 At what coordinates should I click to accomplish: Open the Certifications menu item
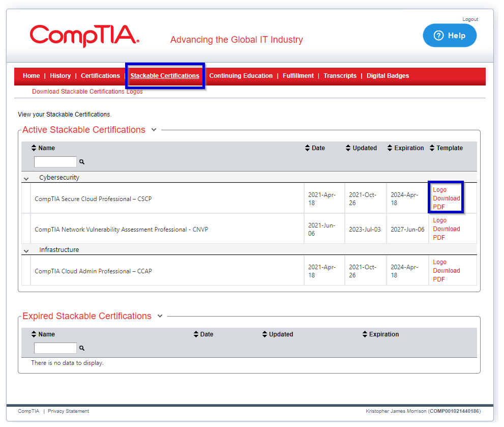[x=100, y=76]
